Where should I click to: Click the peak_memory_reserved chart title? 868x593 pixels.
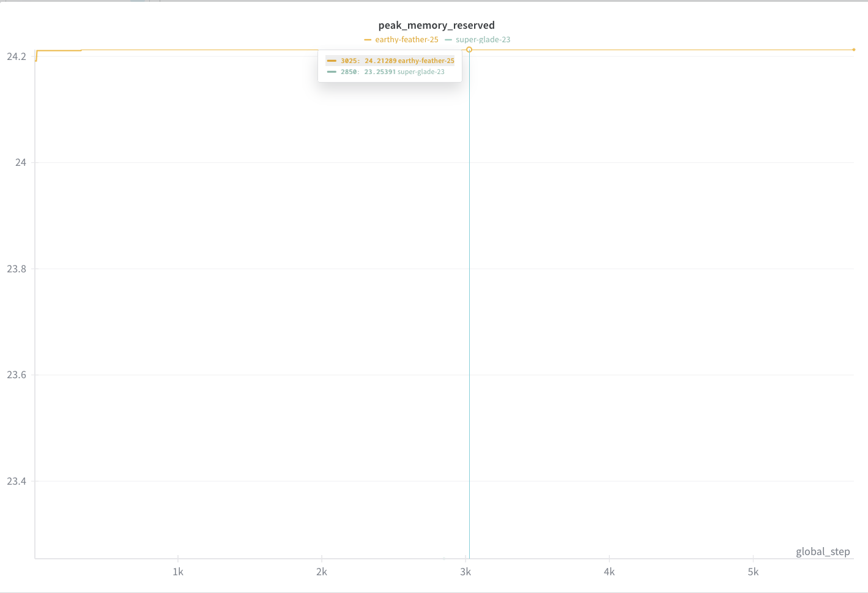(x=436, y=25)
